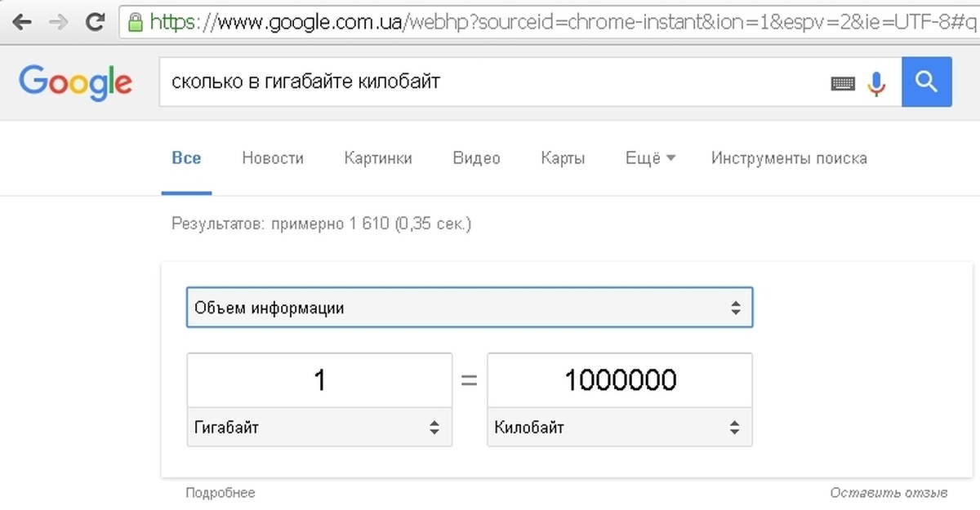980x510 pixels.
Task: Click the Оставить отзыв link
Action: tap(889, 493)
